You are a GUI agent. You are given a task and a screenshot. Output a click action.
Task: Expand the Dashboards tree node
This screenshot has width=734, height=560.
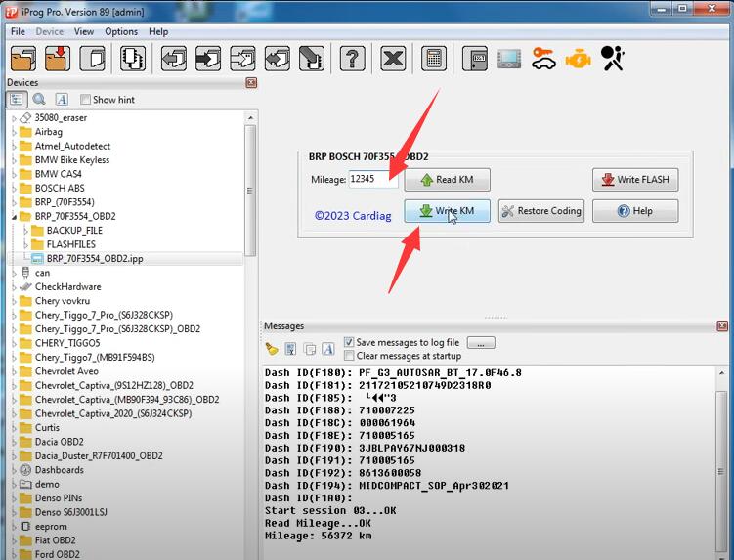(14, 470)
